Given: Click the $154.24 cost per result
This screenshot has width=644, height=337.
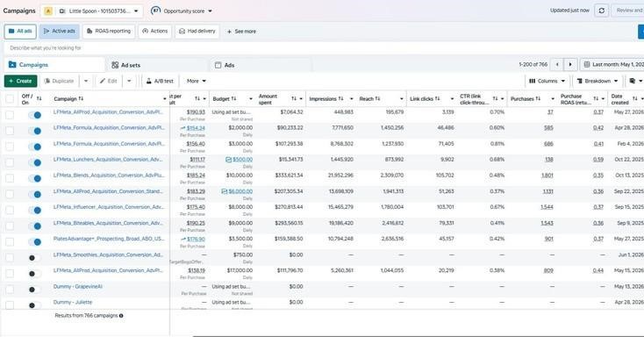Looking at the screenshot, I should 196,128.
